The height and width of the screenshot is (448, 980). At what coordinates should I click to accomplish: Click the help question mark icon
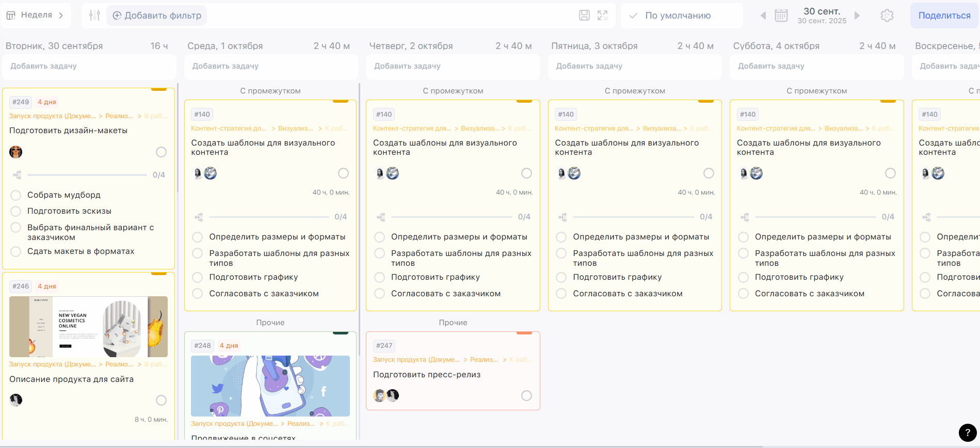click(x=967, y=433)
